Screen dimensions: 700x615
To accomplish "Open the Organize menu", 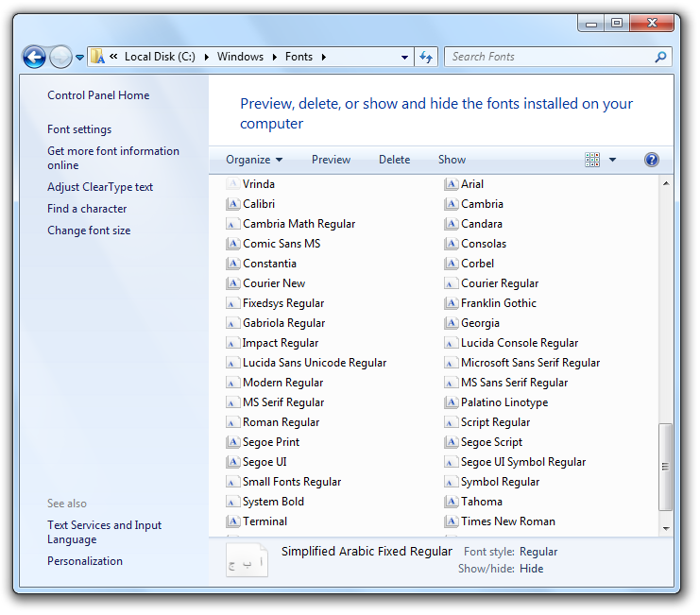I will [x=254, y=160].
